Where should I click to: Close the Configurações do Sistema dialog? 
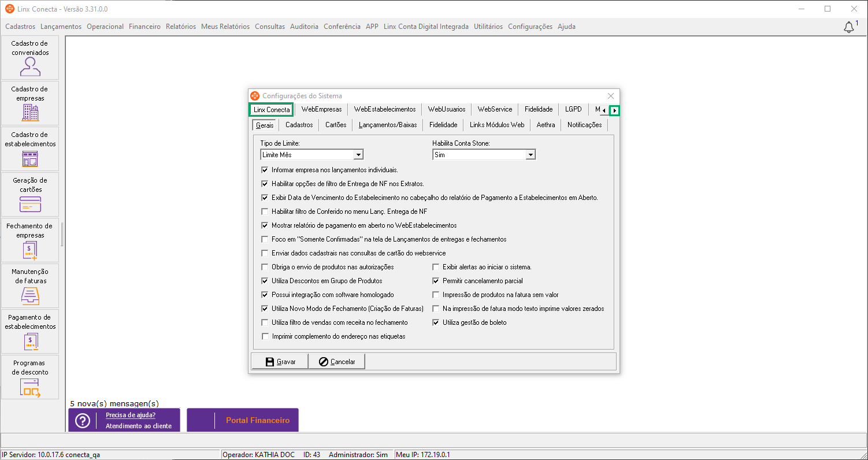coord(611,96)
